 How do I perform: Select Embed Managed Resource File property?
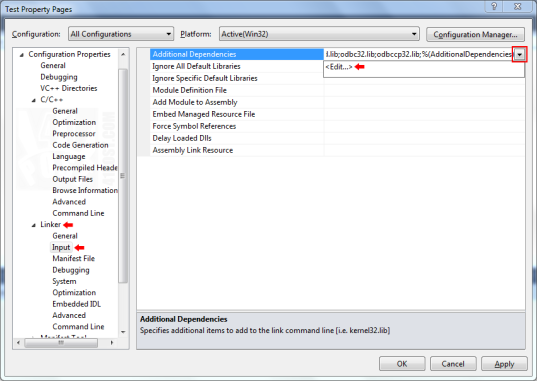[236, 114]
